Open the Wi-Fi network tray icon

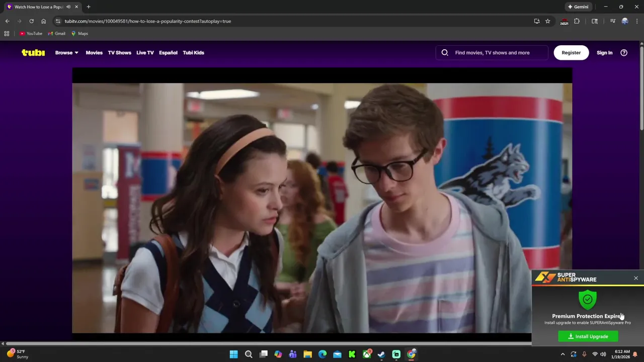pos(595,354)
